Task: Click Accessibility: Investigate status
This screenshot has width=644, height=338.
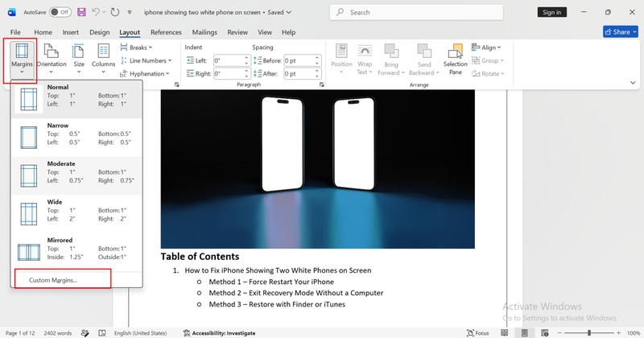Action: click(219, 333)
